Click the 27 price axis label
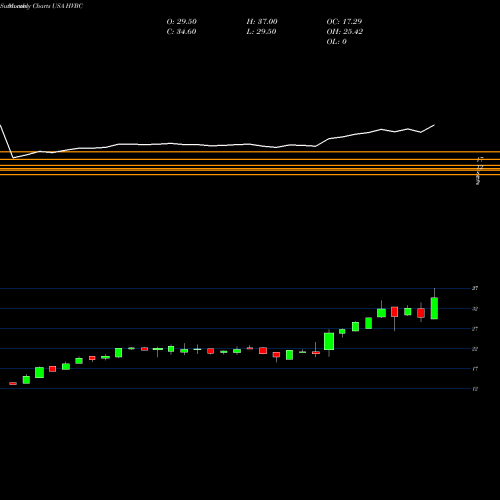This screenshot has height=500, width=500. tap(475, 329)
